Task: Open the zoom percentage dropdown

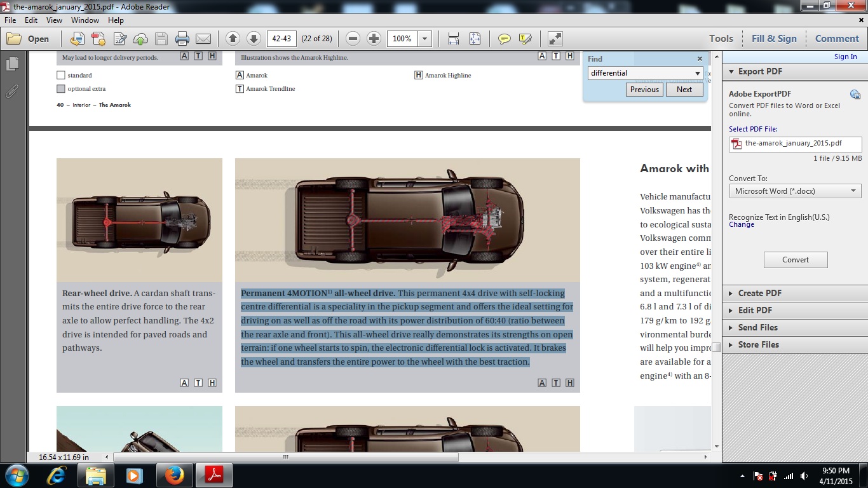Action: (424, 39)
